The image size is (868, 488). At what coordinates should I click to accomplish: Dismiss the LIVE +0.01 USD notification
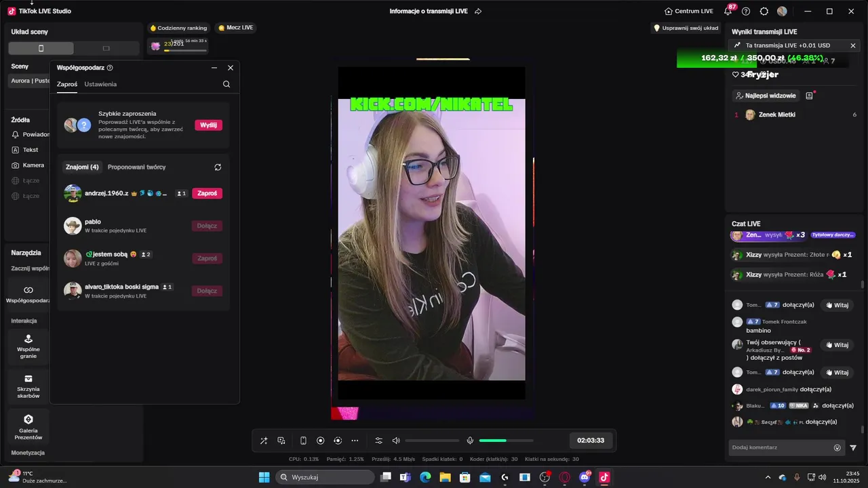[853, 45]
